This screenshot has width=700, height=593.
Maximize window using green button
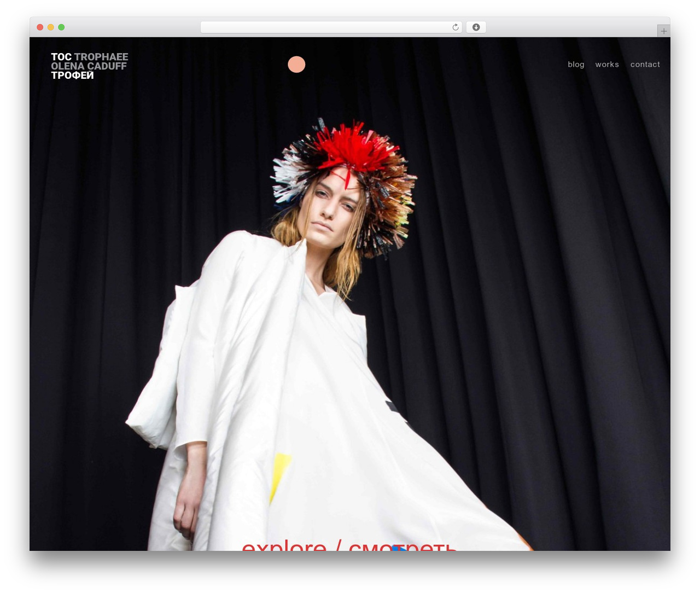point(61,27)
